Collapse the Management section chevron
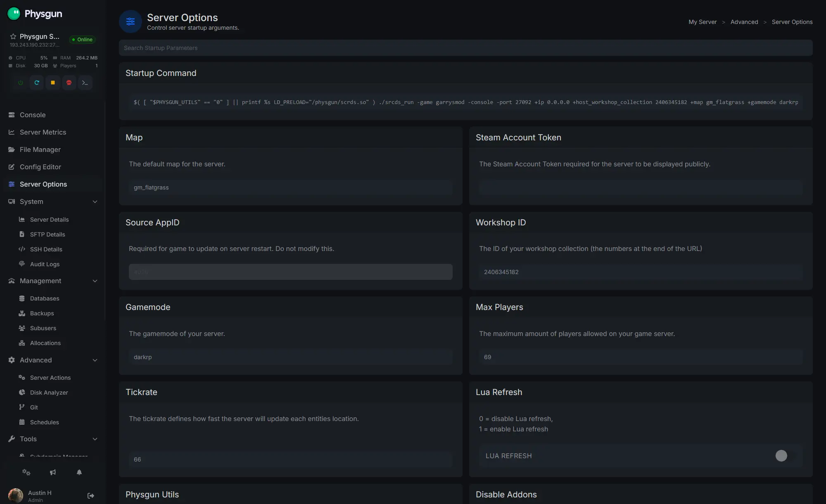The width and height of the screenshot is (826, 504). (x=95, y=281)
